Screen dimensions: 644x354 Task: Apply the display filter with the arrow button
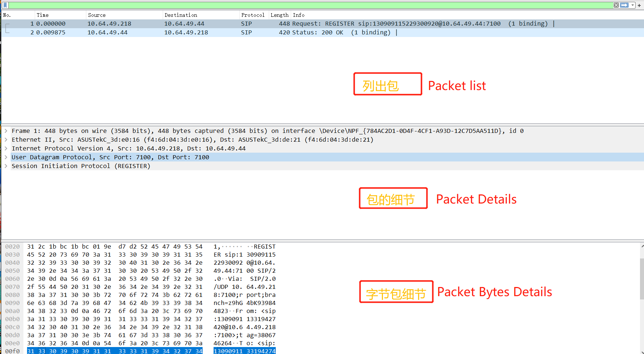[x=624, y=5]
